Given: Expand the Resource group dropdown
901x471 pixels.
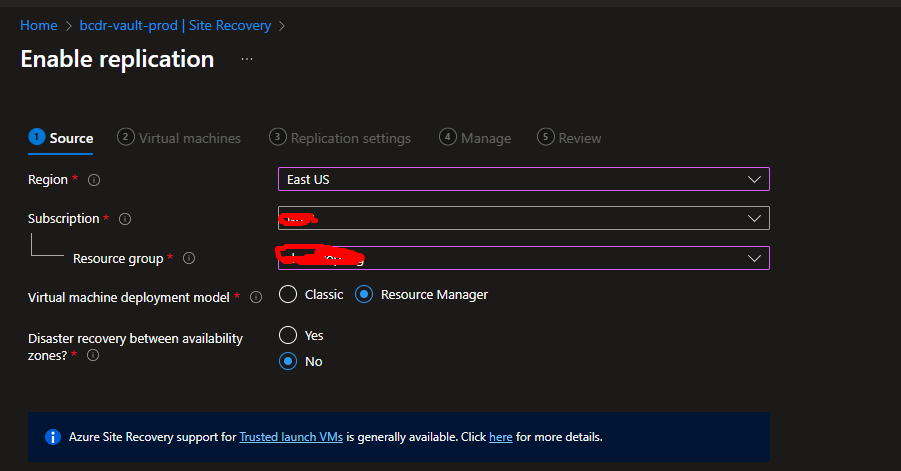Looking at the screenshot, I should click(523, 258).
